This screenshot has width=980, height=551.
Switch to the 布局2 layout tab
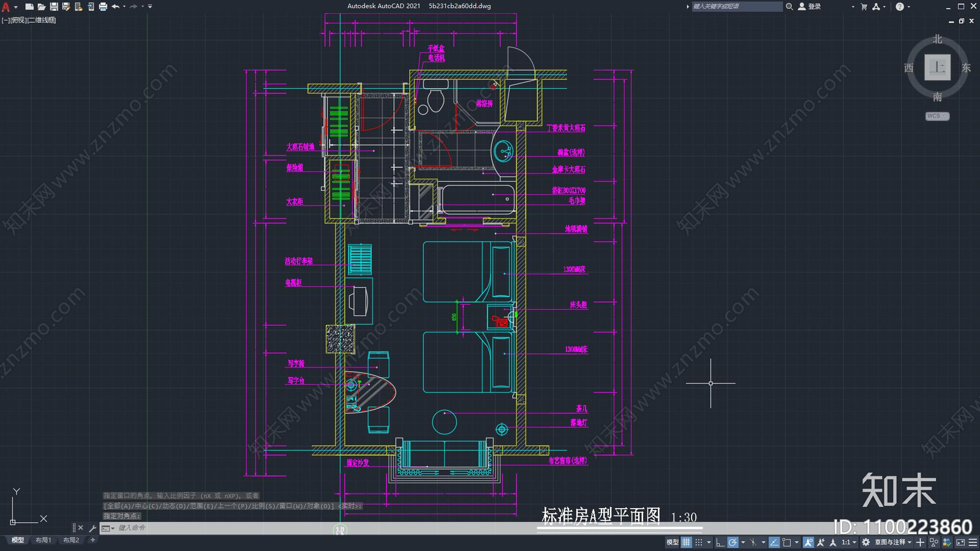click(x=71, y=540)
